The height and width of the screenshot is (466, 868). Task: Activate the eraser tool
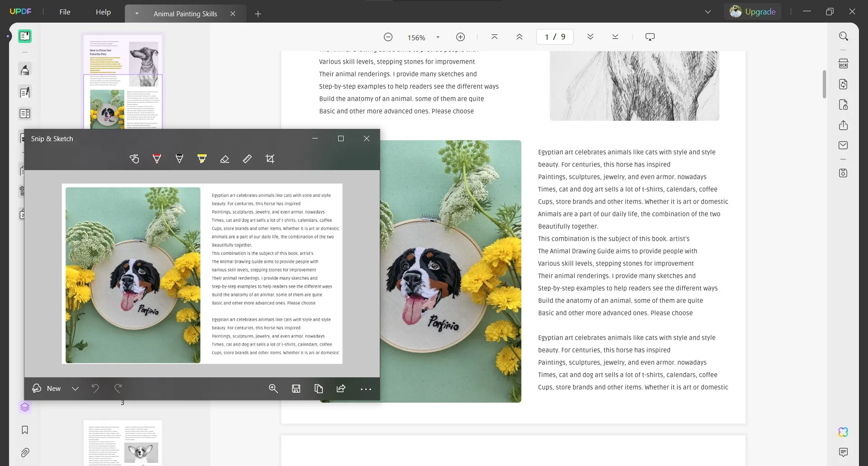[x=225, y=159]
